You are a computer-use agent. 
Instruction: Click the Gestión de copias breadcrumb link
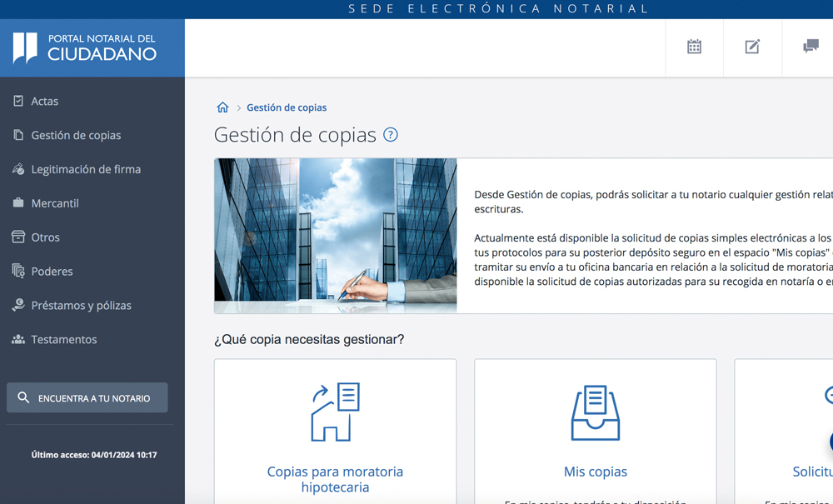click(287, 107)
